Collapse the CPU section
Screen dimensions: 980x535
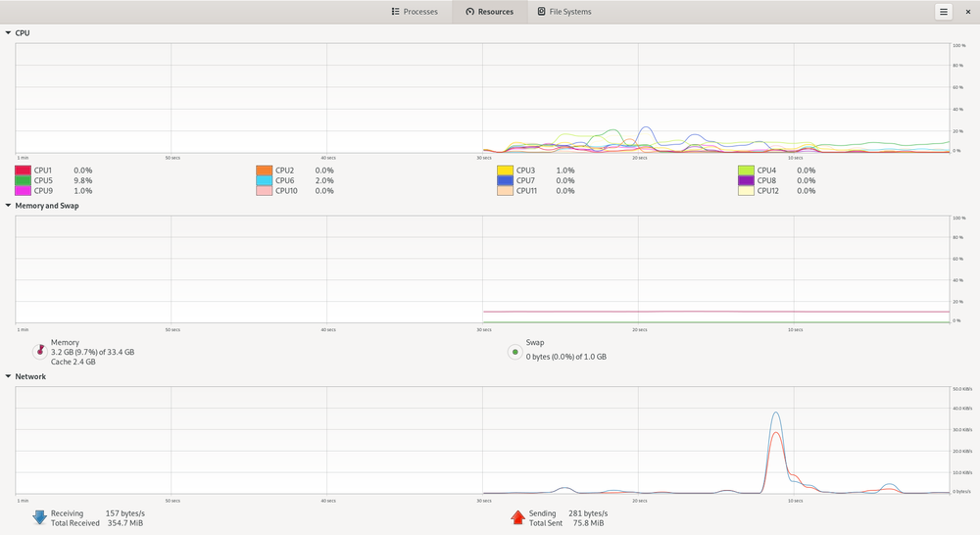9,33
